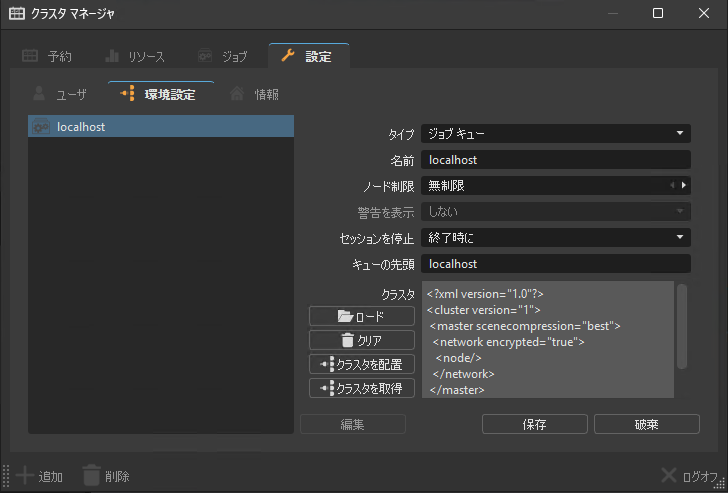Click the ノード制限 field showing 無制限
The width and height of the screenshot is (728, 493).
pos(556,186)
